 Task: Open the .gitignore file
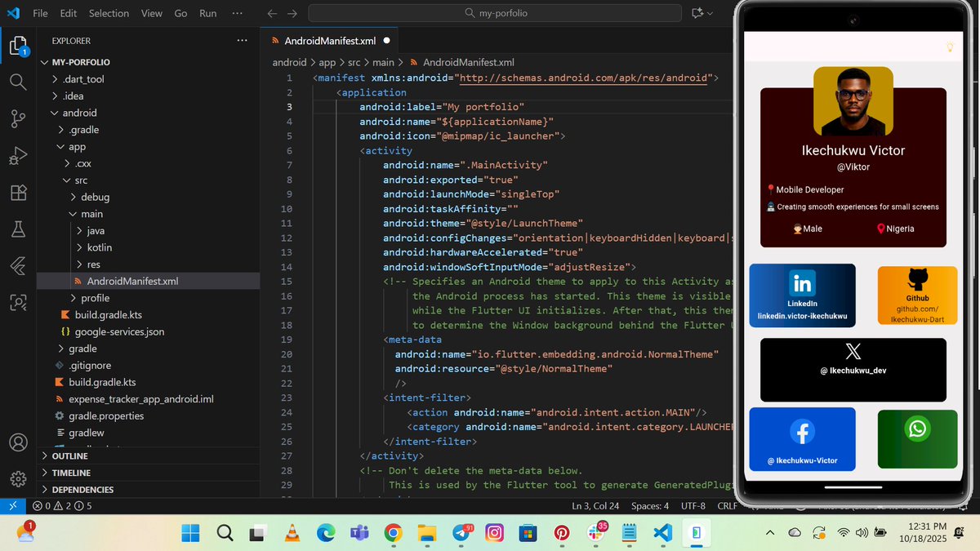point(149,366)
